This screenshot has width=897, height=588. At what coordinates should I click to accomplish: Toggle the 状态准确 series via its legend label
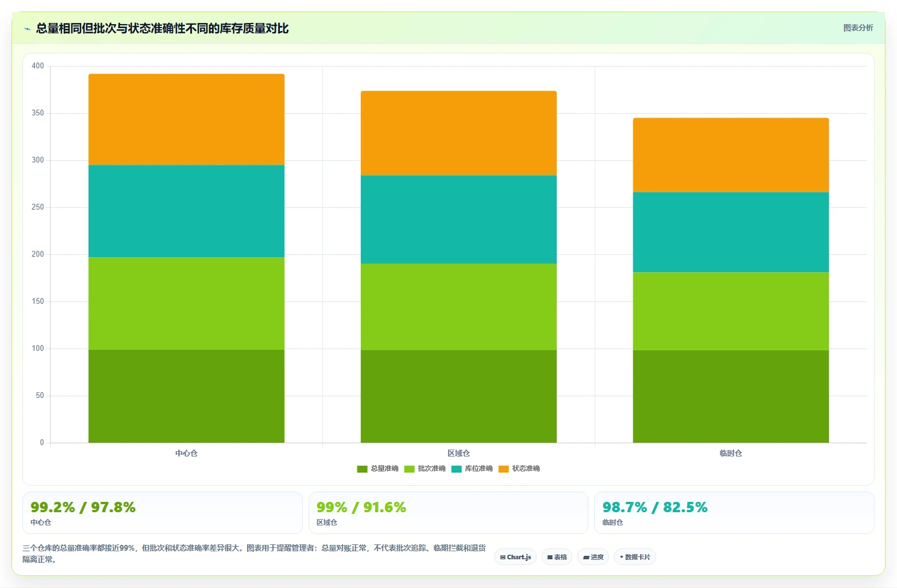click(526, 469)
